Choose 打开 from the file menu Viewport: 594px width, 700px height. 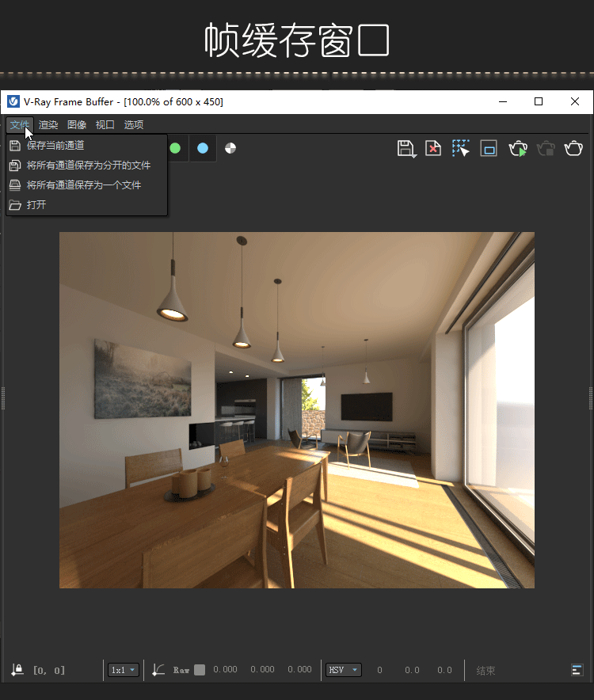[86, 204]
